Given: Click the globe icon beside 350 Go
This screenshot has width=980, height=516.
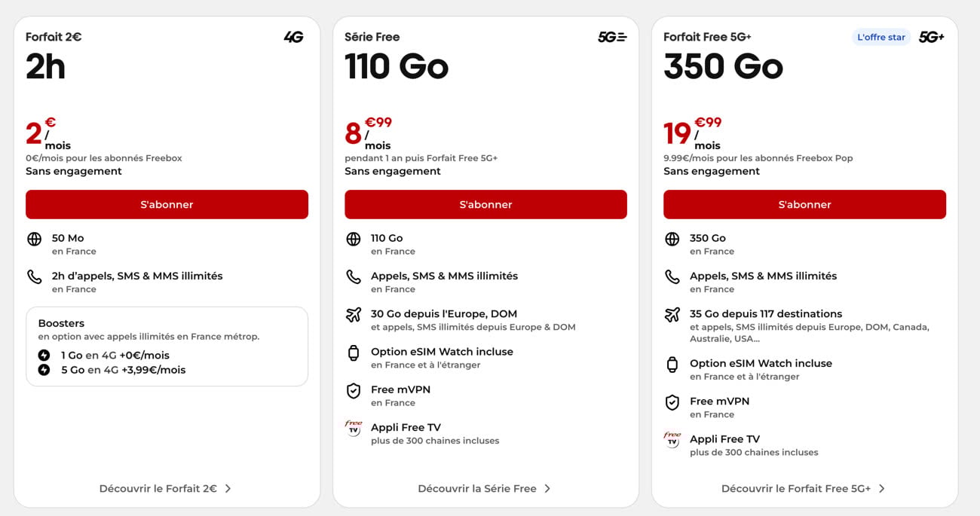Looking at the screenshot, I should tap(672, 240).
